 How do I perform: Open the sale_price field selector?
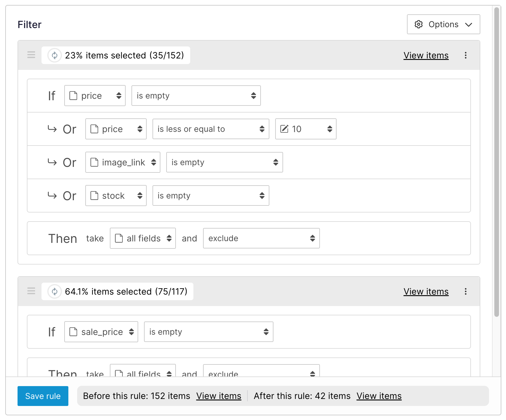pyautogui.click(x=101, y=332)
